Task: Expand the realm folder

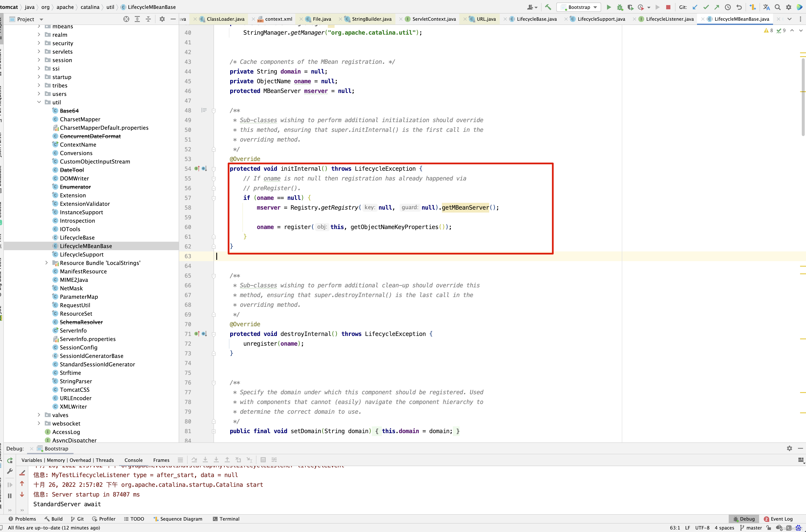Action: click(x=39, y=35)
